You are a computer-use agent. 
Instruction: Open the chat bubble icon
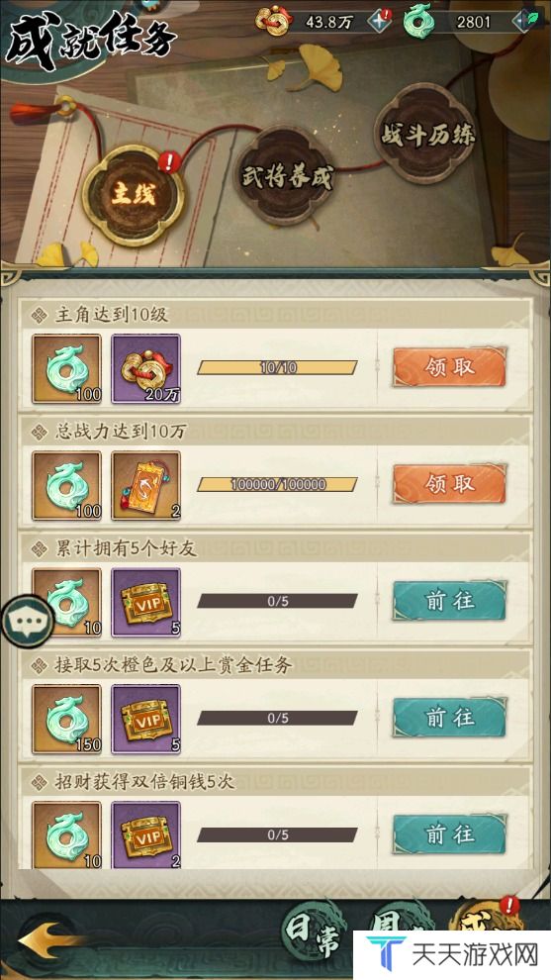(x=28, y=621)
